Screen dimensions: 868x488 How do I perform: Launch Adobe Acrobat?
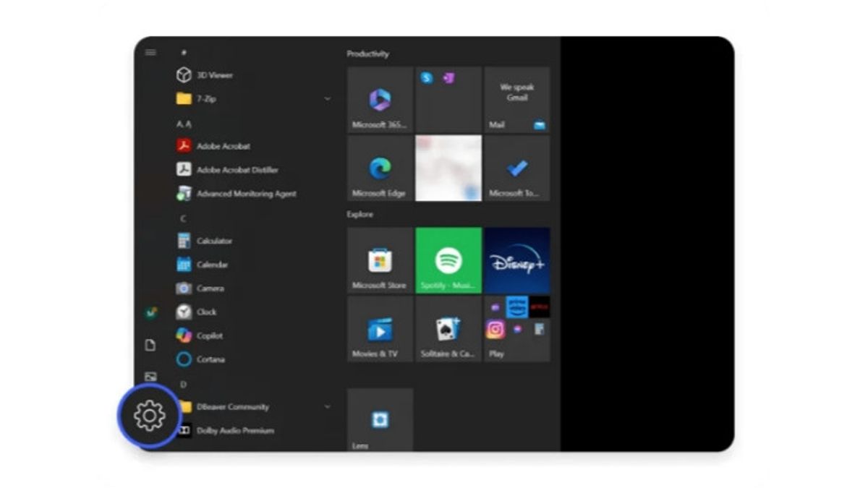213,146
